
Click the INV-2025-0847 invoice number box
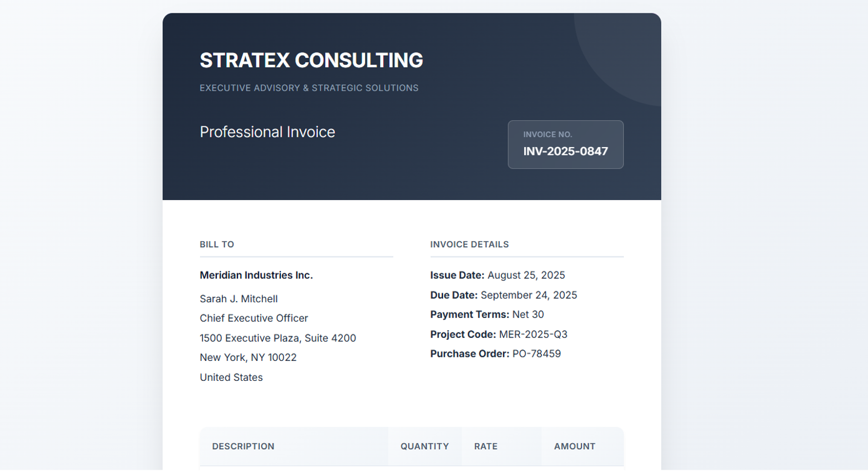(565, 151)
